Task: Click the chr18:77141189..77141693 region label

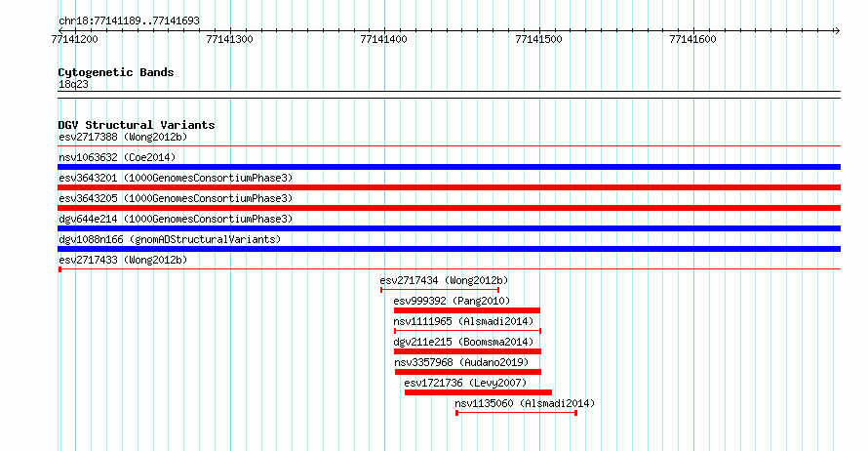Action: pos(129,21)
